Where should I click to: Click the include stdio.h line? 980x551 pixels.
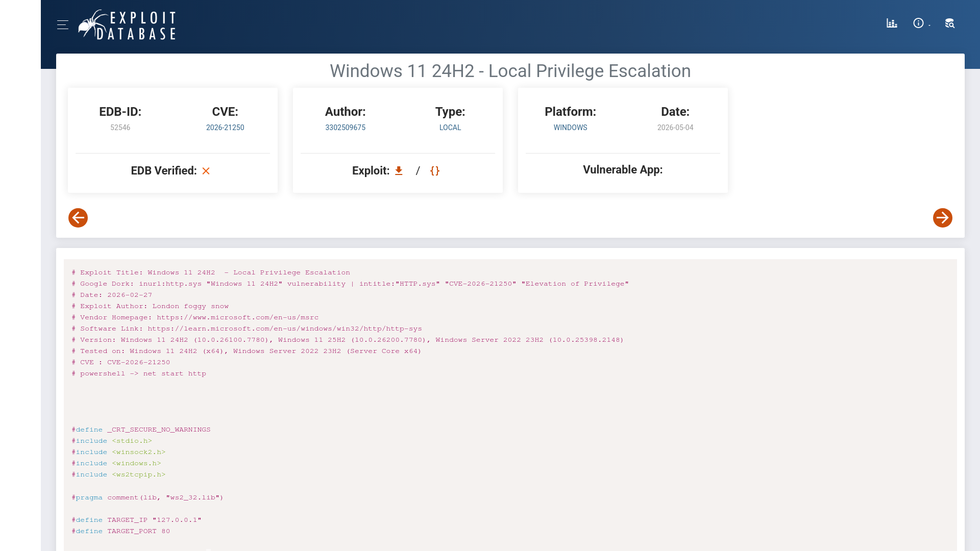point(112,441)
